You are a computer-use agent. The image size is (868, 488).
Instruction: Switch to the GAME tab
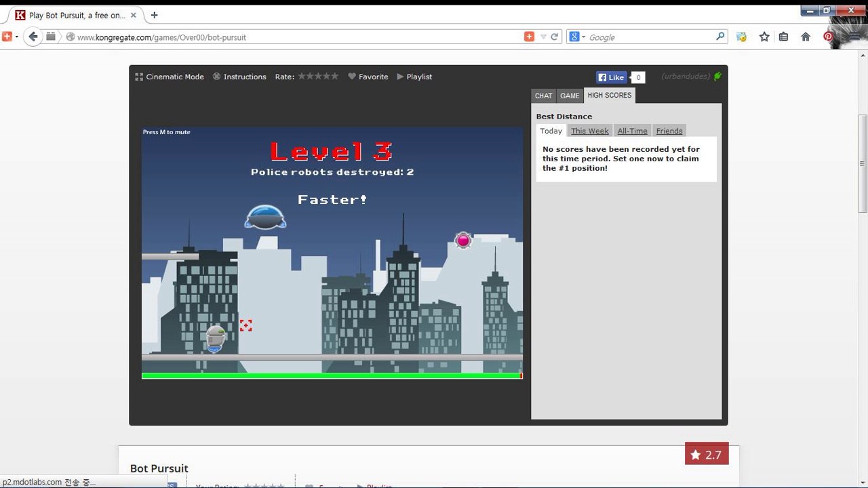pos(570,96)
